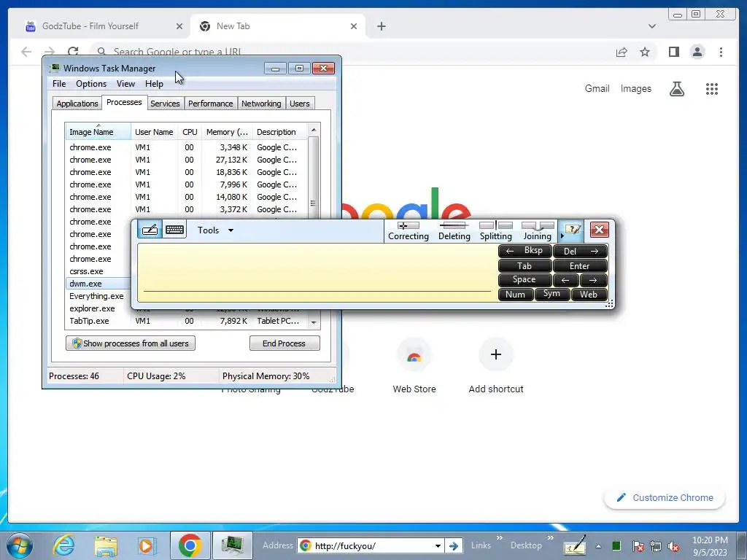Show the Correcting gesture demo
Viewport: 747px width, 560px height.
(409, 231)
